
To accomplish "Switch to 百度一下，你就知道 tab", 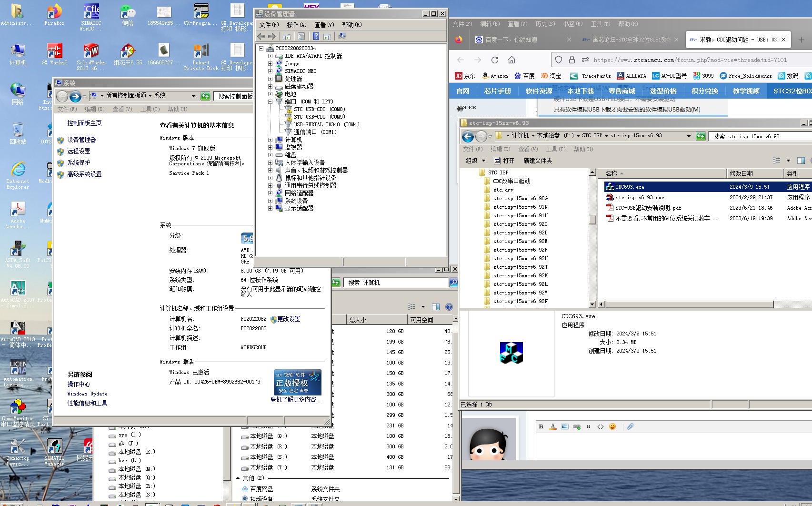I will [x=522, y=40].
